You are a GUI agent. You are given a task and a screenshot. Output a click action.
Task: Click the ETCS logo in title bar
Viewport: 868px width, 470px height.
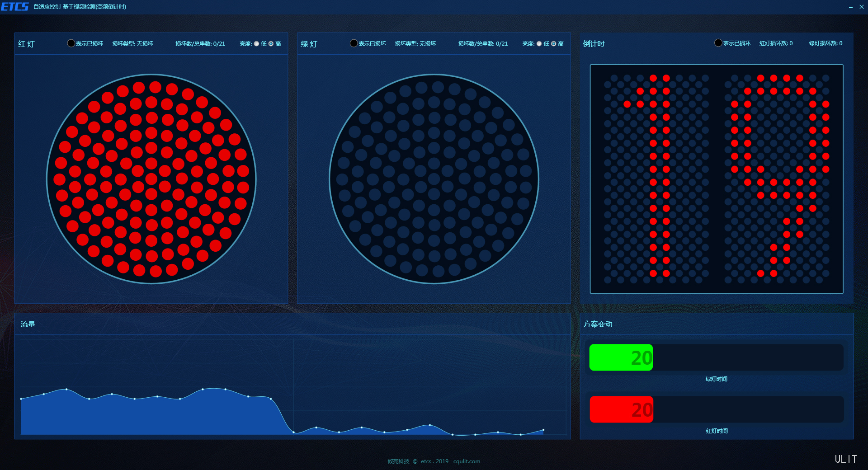coord(15,7)
